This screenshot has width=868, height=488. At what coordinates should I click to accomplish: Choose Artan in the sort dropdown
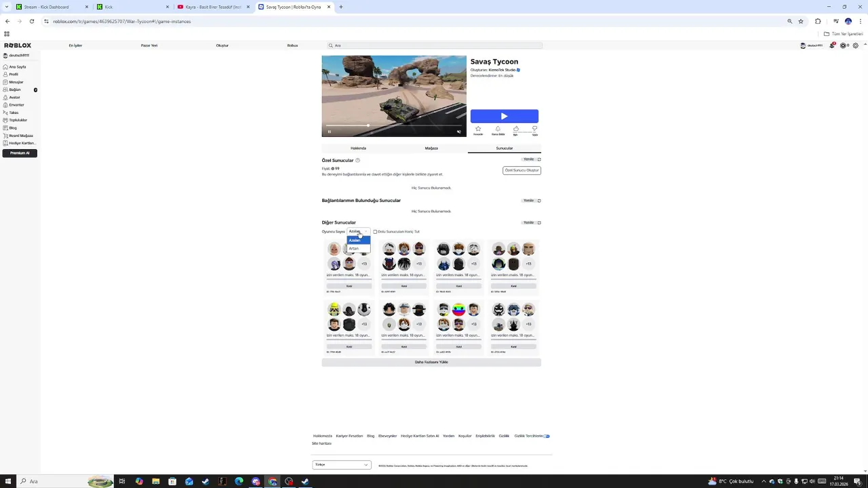click(x=359, y=249)
